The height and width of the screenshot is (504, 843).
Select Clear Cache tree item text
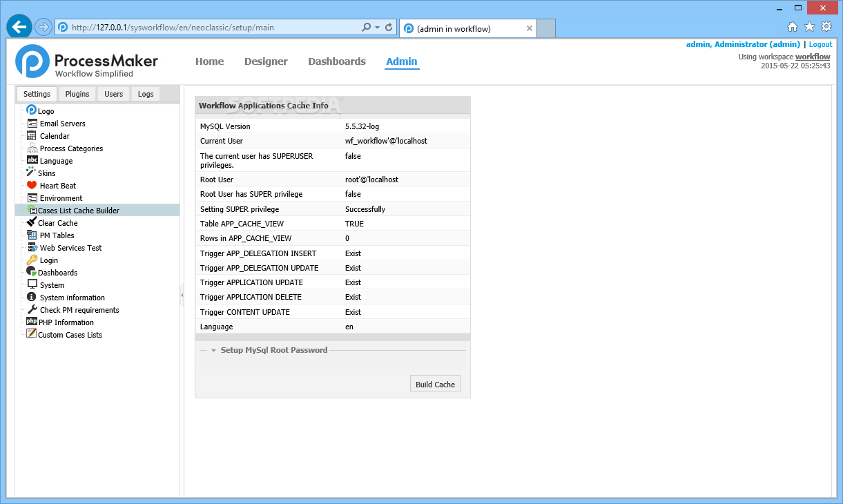pos(58,223)
